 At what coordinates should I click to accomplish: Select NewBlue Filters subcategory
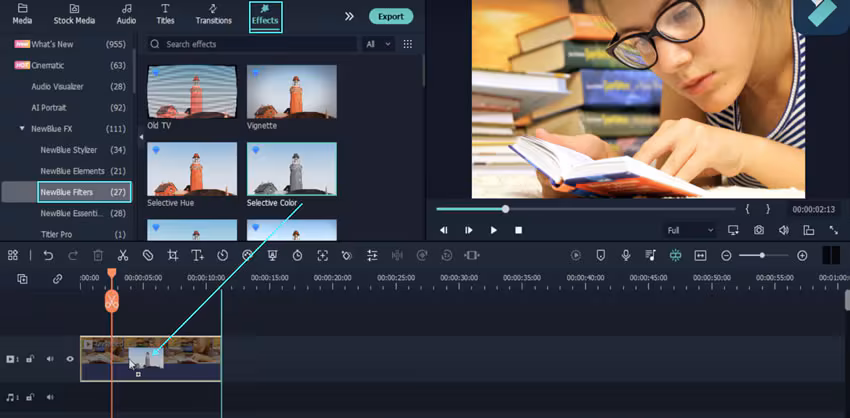click(x=84, y=192)
